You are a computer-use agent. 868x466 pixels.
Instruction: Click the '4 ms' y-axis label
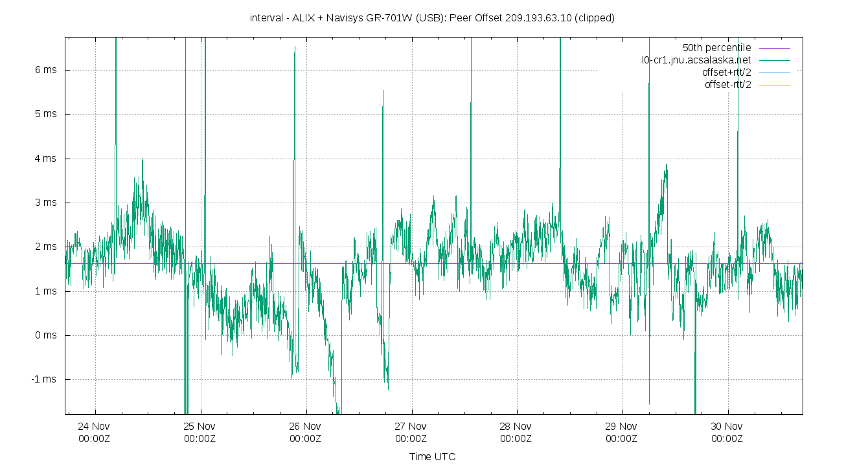[45, 159]
